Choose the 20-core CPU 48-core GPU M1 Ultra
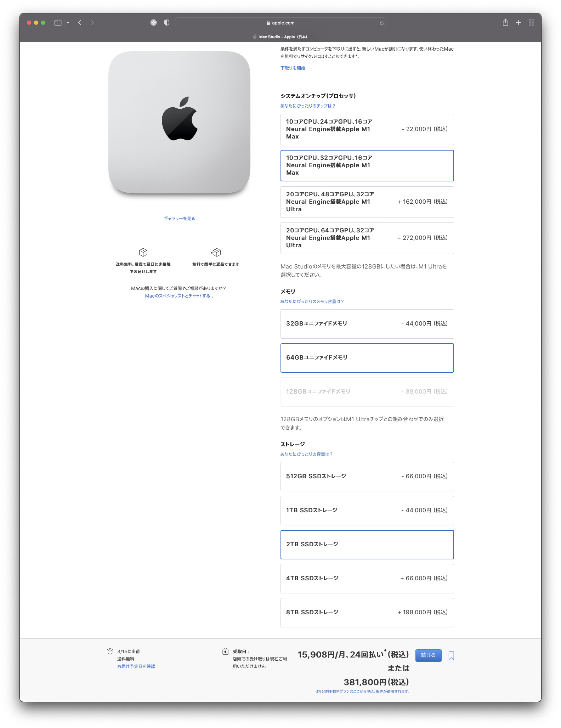Screen dimensions: 561x728 click(367, 202)
